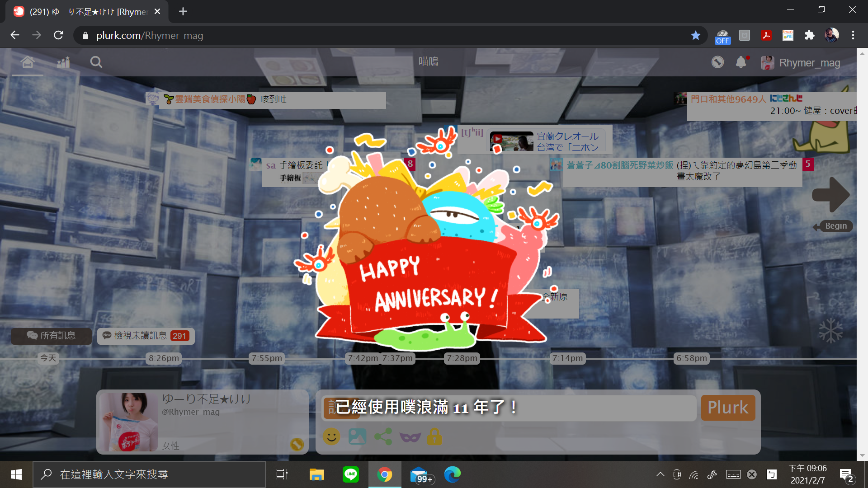Toggle the plurk privacy lock
This screenshot has height=488, width=868.
click(x=434, y=436)
